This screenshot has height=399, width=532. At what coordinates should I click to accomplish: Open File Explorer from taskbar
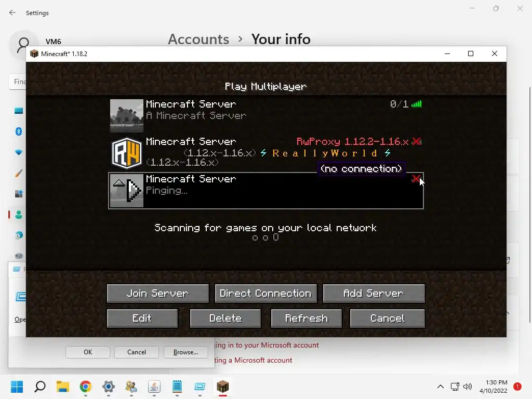(x=63, y=387)
